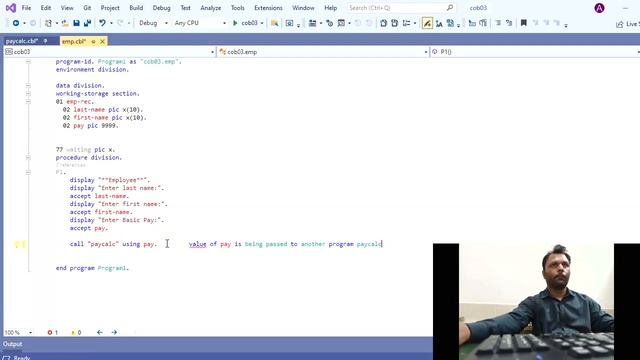Open the Build menu

coord(136,8)
